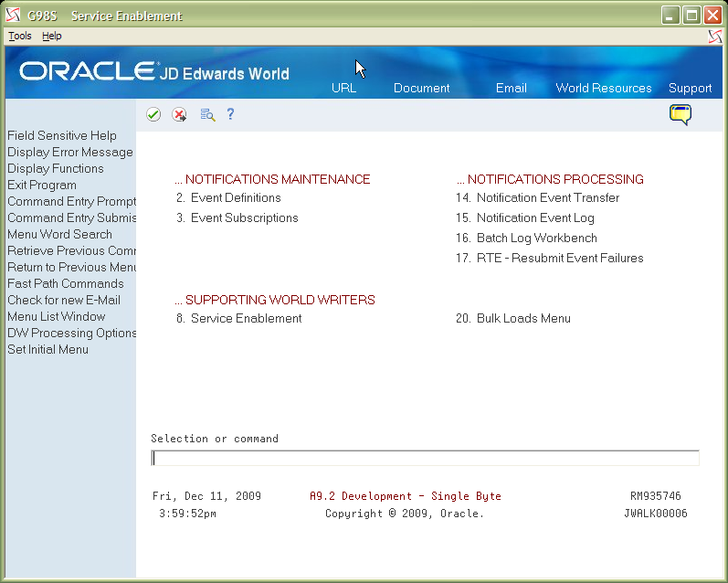This screenshot has width=728, height=583.
Task: Select Display Error Message
Action: click(x=70, y=153)
